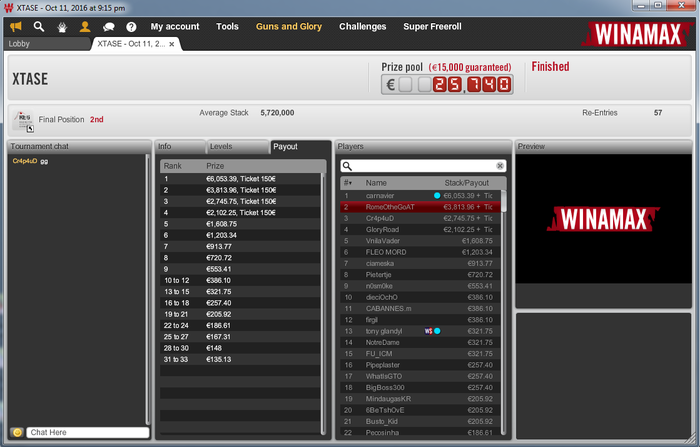Select player NotreDame
The width and height of the screenshot is (700, 447).
(420, 343)
